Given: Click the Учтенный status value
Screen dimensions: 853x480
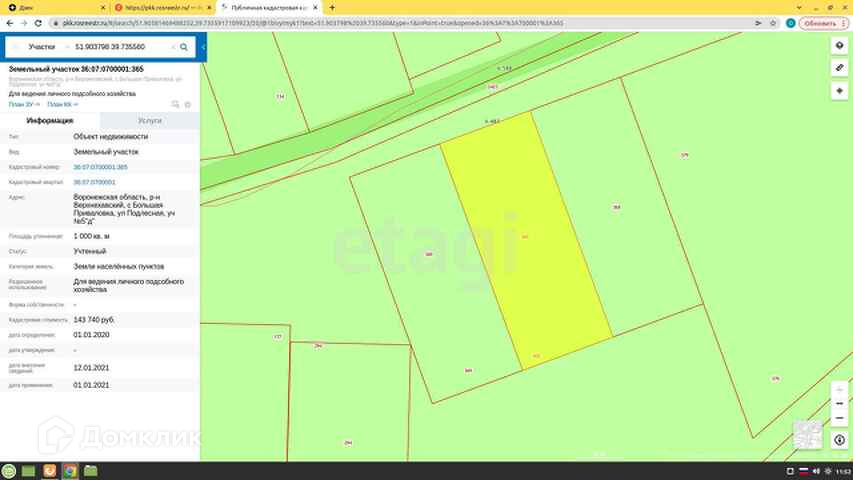Looking at the screenshot, I should [x=90, y=251].
